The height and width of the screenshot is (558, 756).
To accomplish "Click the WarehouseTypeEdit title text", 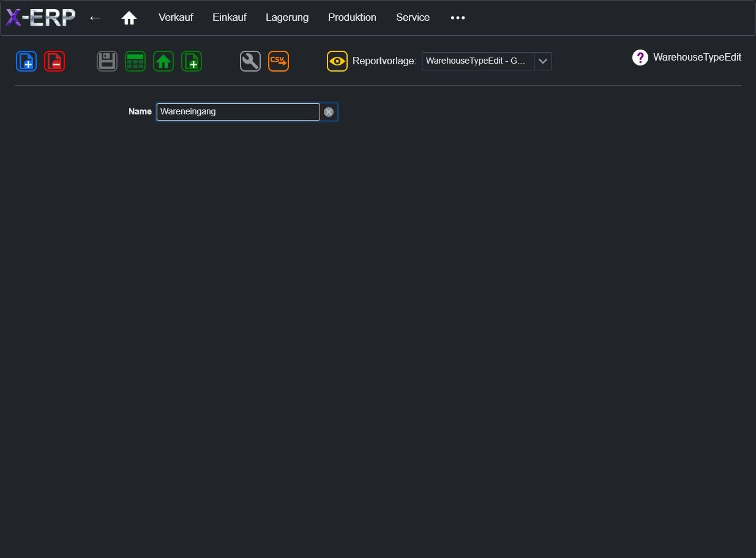I will point(697,58).
